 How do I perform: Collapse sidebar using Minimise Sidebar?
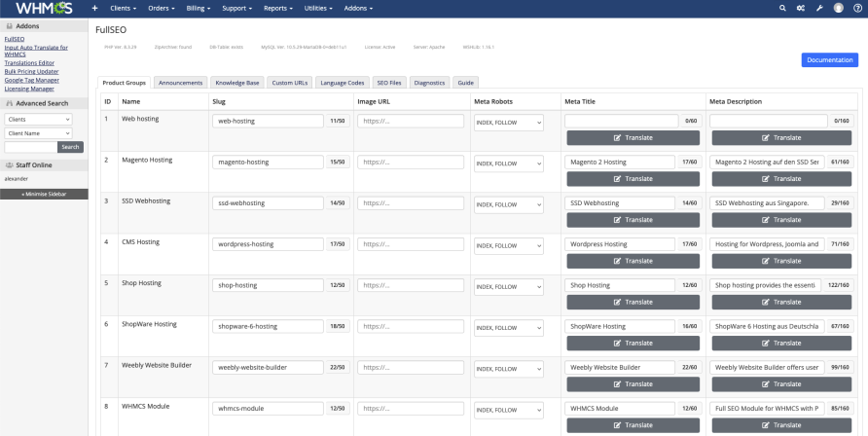click(x=44, y=194)
